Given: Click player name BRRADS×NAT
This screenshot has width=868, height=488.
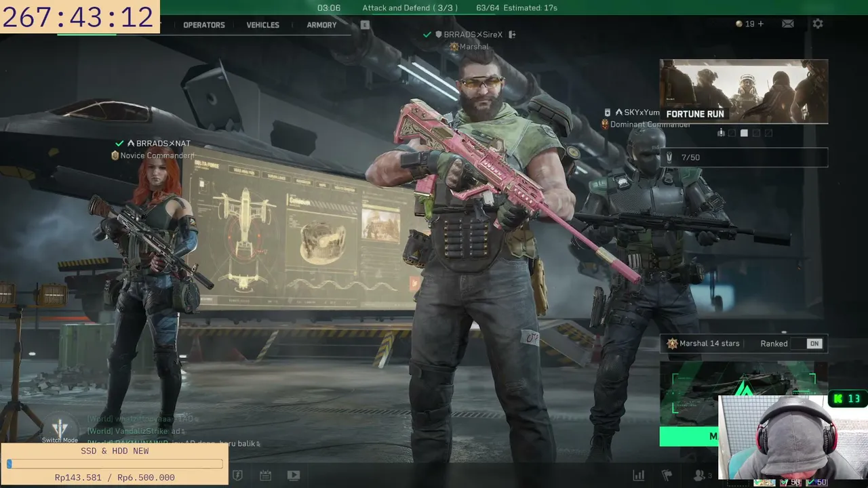Looking at the screenshot, I should point(163,144).
